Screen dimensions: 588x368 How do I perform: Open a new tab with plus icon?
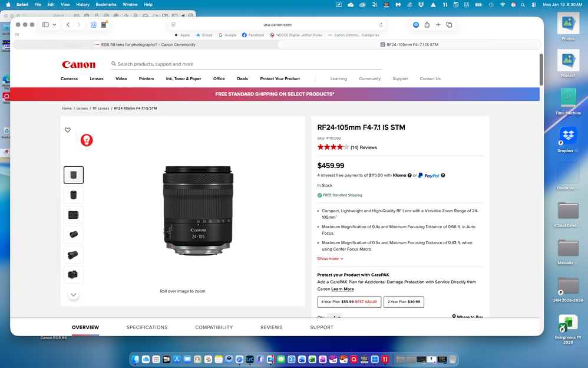tap(438, 25)
